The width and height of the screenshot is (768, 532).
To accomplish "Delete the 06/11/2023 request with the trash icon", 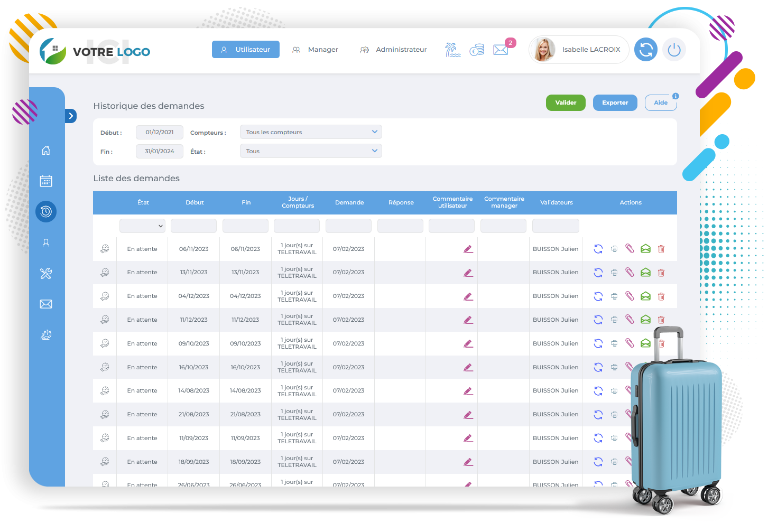I will pos(661,249).
